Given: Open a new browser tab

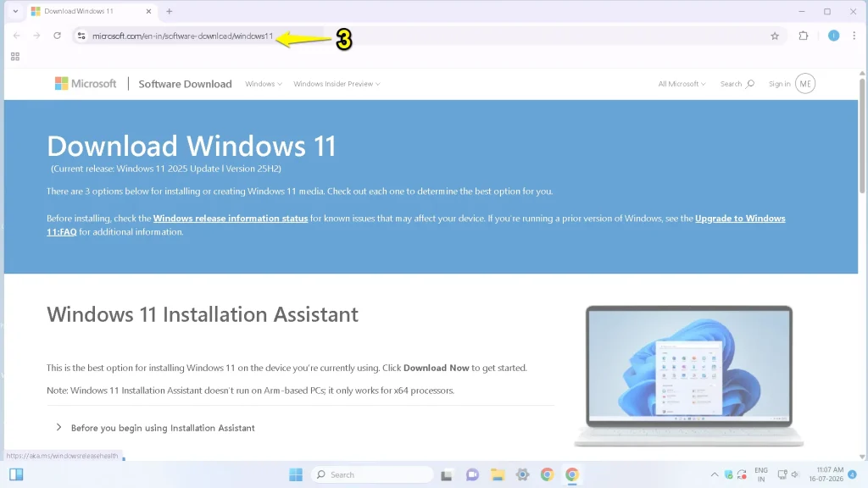Looking at the screenshot, I should [x=170, y=11].
